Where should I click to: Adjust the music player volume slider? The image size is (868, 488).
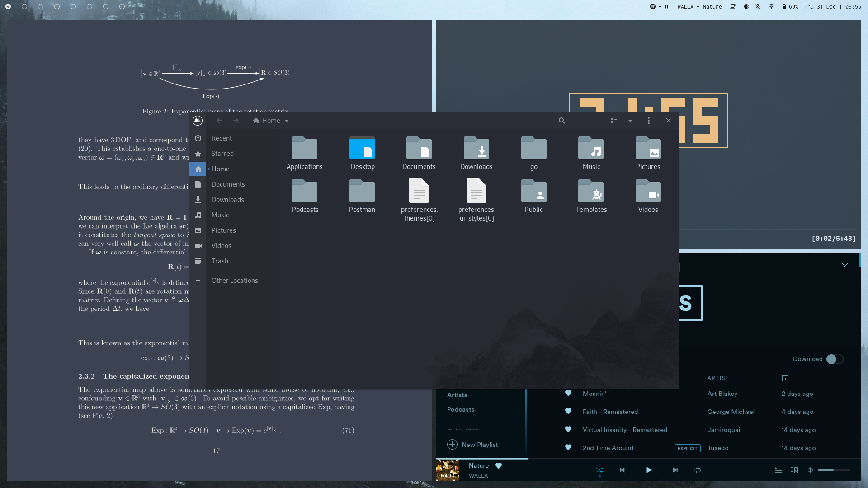point(834,470)
